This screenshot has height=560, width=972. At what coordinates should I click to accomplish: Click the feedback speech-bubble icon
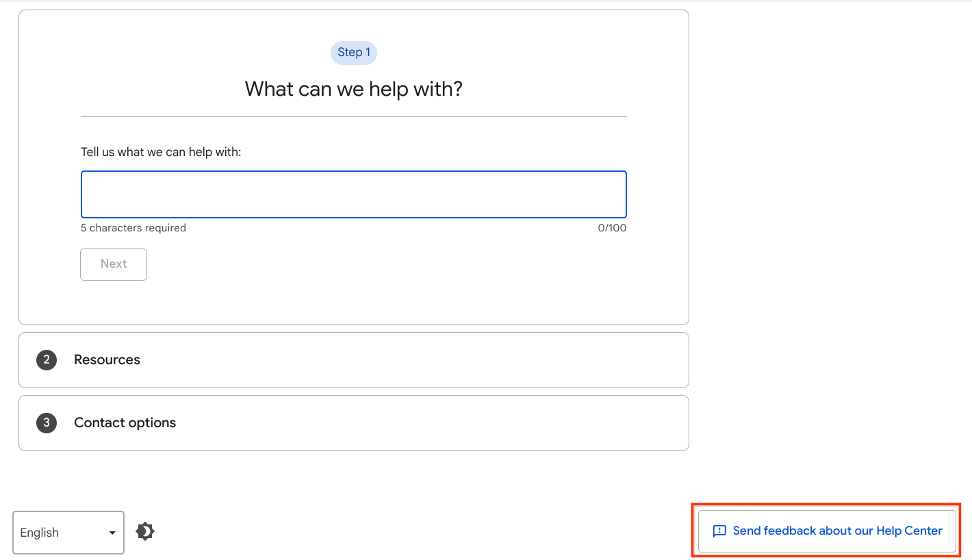(719, 531)
